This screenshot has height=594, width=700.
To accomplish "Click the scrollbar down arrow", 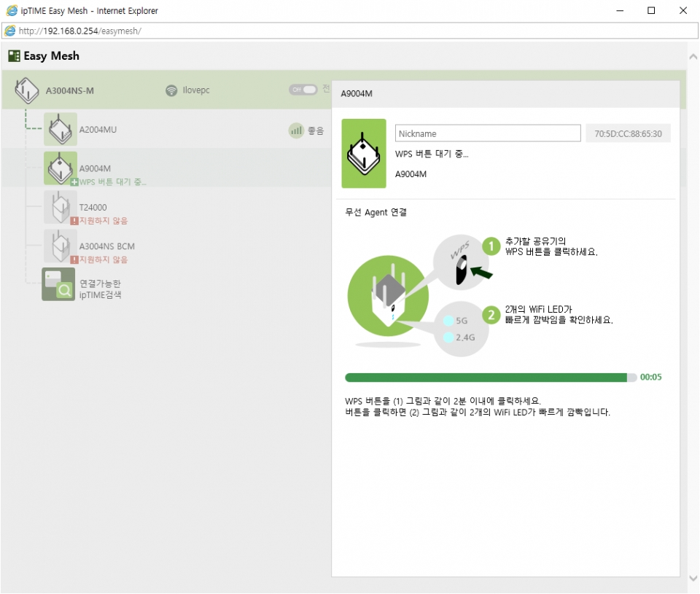I will coord(693,578).
